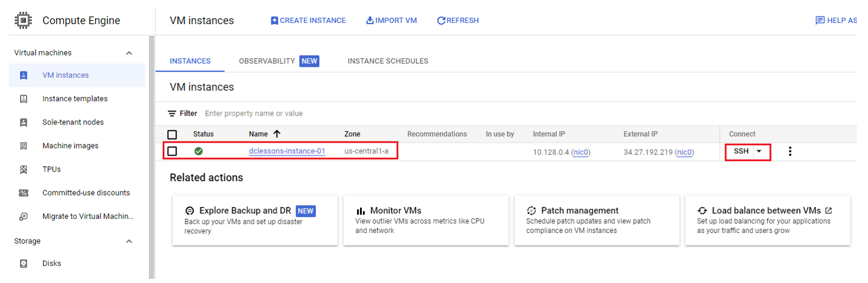Click the Instance templates sidebar icon
This screenshot has height=283, width=868.
[x=24, y=99]
